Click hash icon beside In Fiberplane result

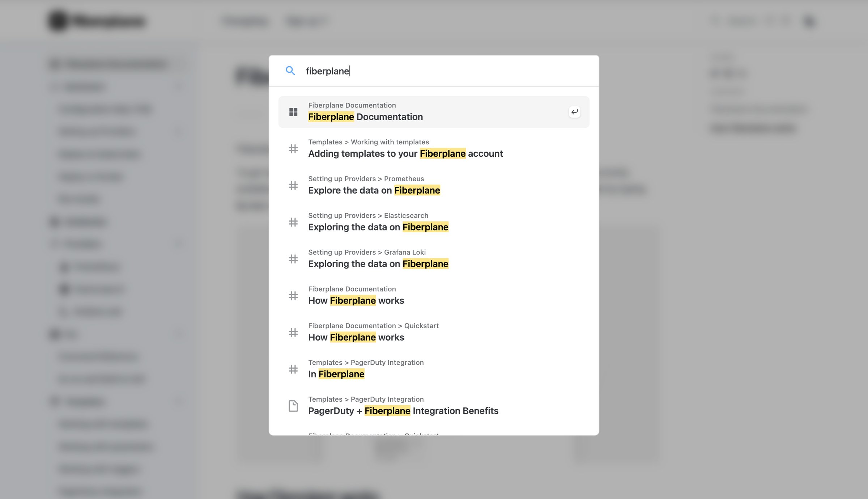click(x=293, y=369)
